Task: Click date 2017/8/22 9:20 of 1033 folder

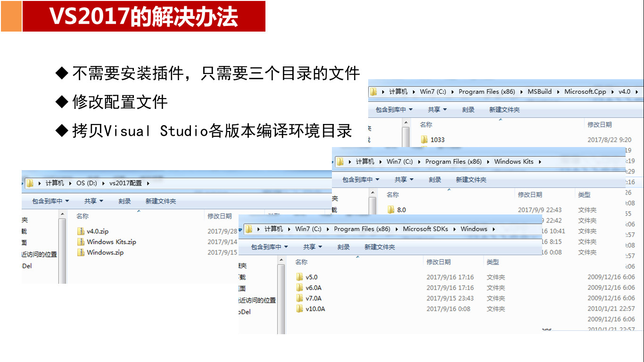Action: point(609,140)
